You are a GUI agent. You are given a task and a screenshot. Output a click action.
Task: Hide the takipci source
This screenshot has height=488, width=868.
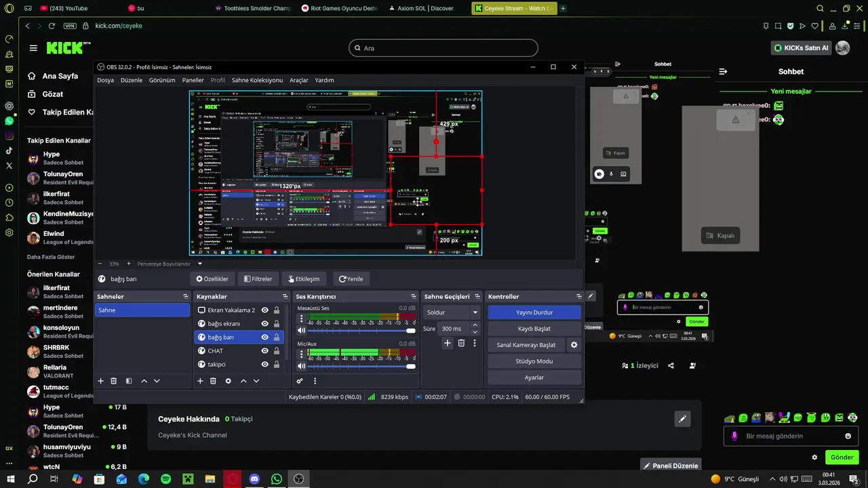point(265,364)
